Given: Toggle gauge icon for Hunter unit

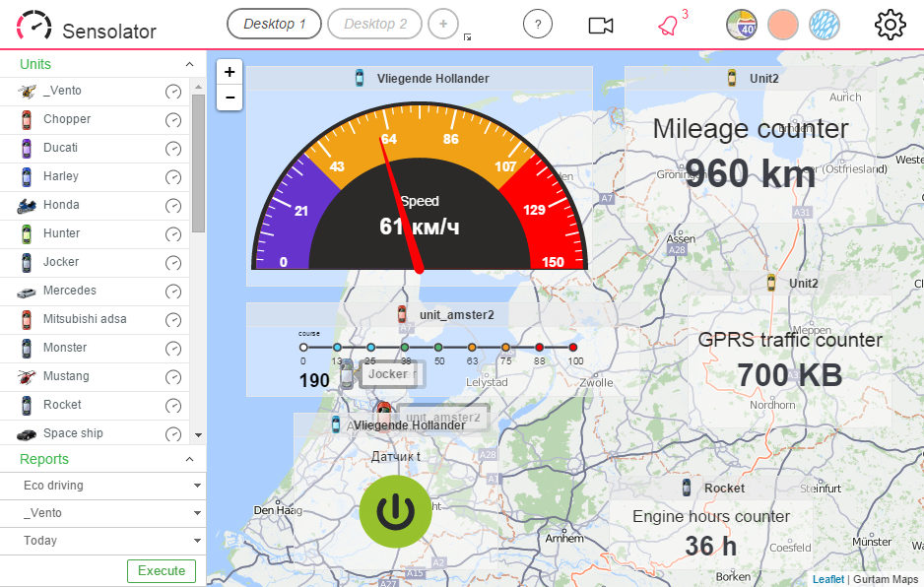Looking at the screenshot, I should [173, 234].
